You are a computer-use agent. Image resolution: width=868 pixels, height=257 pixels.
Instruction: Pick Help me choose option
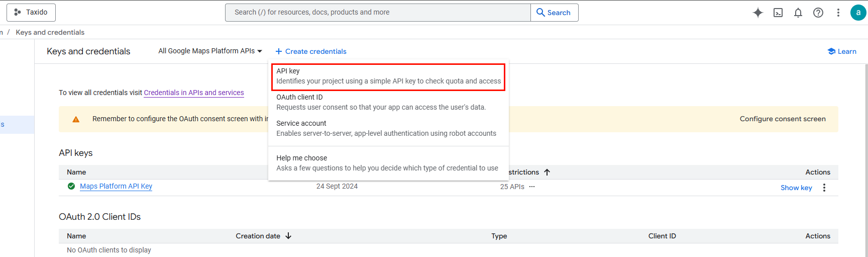pyautogui.click(x=388, y=163)
